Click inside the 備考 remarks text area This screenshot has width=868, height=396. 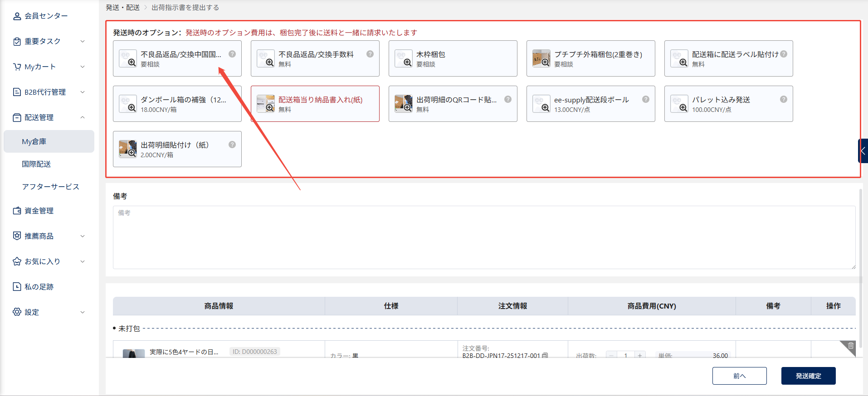click(x=484, y=237)
